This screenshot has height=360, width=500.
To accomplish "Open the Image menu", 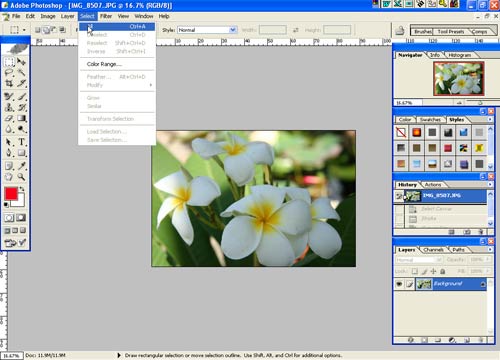I will (48, 16).
